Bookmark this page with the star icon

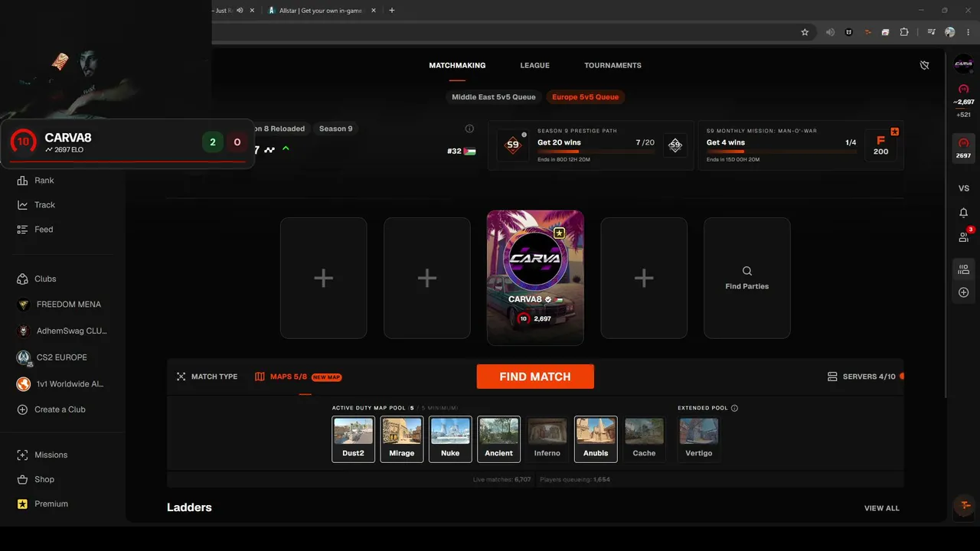pos(805,32)
